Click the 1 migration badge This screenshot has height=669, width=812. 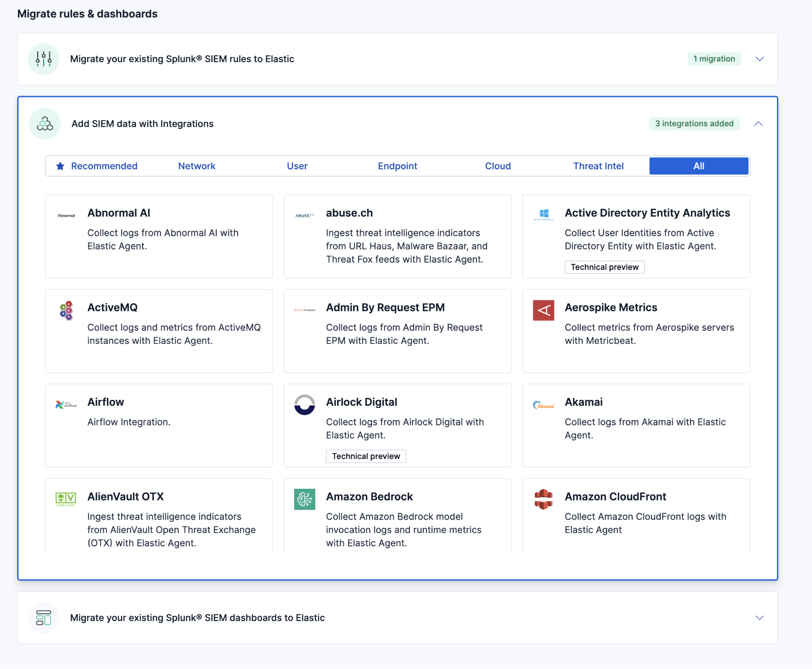(x=714, y=59)
